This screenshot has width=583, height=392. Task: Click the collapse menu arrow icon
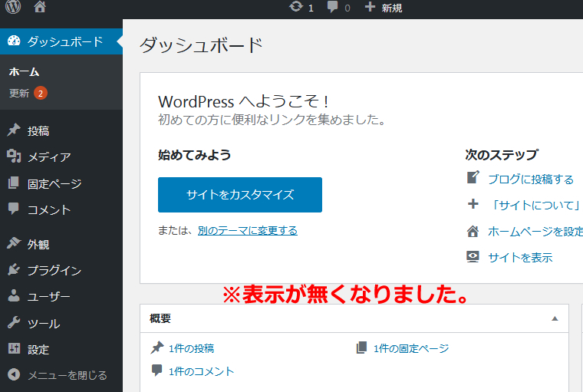14,374
